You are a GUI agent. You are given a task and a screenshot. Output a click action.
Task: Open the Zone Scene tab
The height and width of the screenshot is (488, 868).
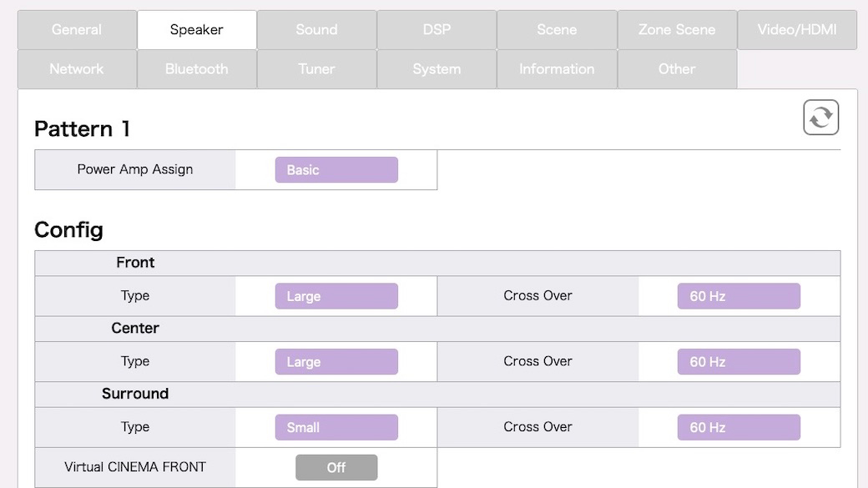coord(677,30)
